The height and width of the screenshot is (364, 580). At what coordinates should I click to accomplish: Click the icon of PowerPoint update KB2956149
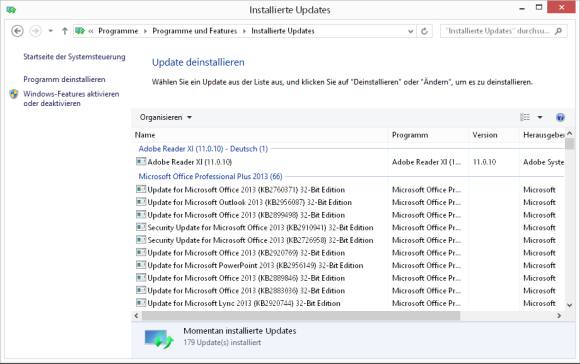[x=141, y=265]
